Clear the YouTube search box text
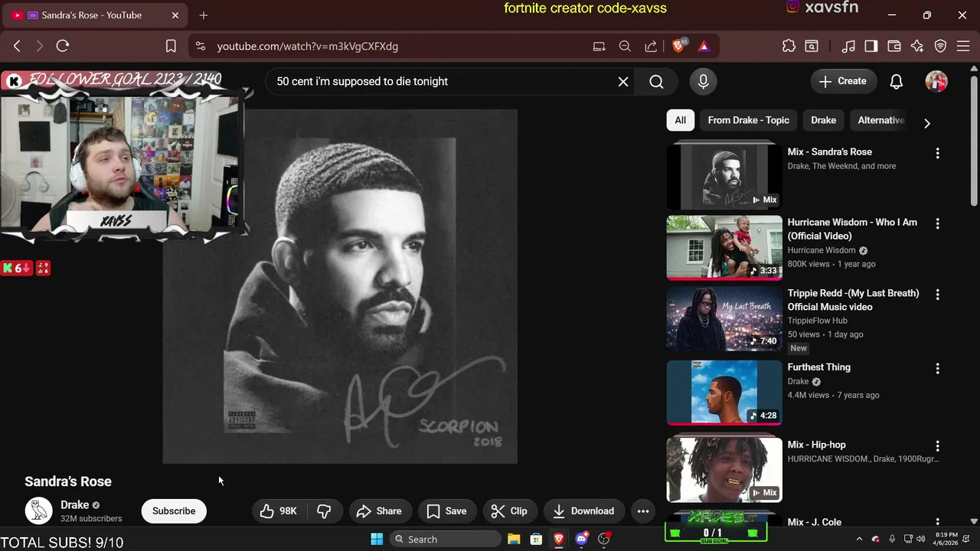Screen dimensions: 980x551 (x=623, y=81)
